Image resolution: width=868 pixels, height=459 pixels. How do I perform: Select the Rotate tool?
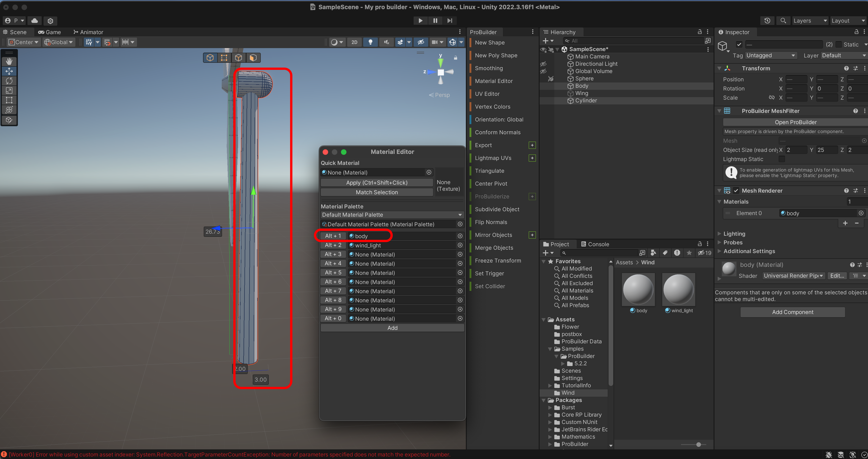coord(9,81)
